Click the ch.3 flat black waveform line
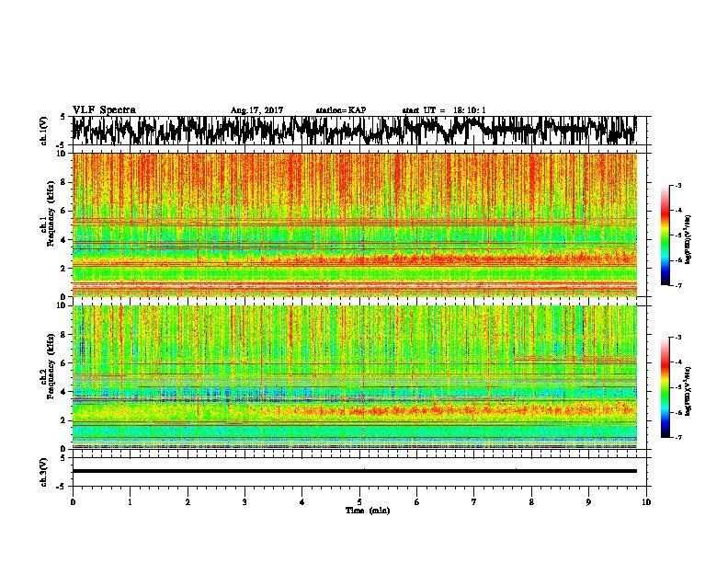 click(x=355, y=471)
